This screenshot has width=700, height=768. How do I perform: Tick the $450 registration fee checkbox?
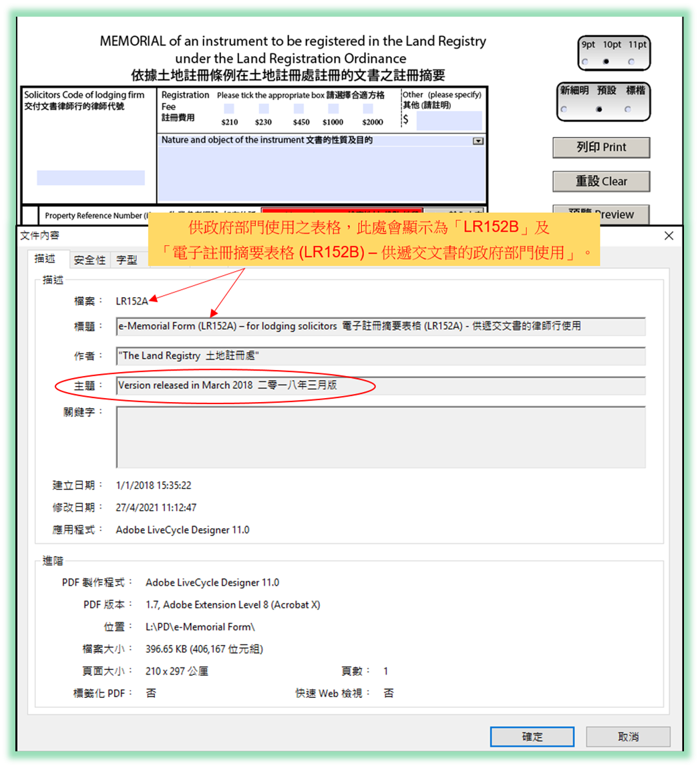[299, 110]
